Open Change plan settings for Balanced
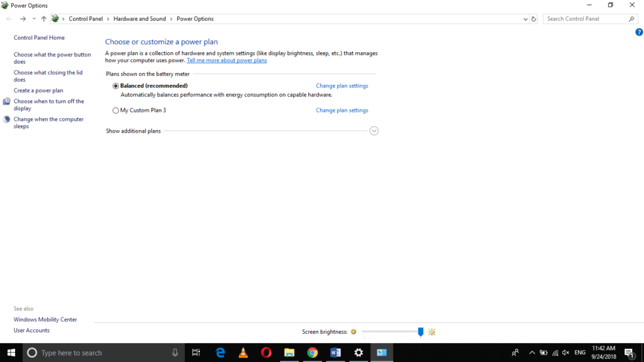This screenshot has height=362, width=644. (x=341, y=85)
